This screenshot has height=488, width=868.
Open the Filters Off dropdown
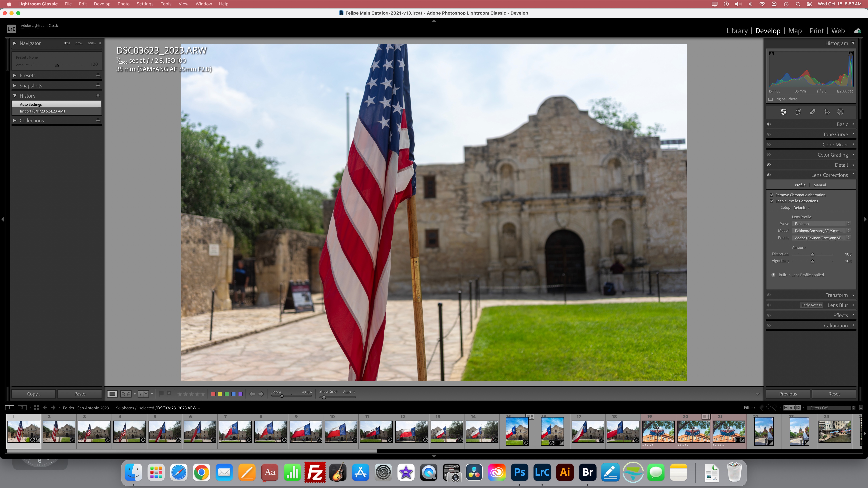831,408
